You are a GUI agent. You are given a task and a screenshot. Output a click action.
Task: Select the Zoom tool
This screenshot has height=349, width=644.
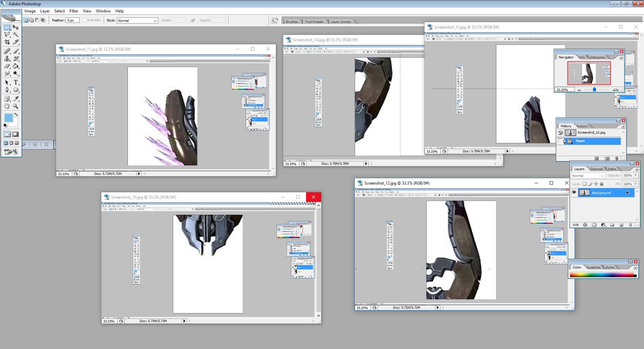[x=16, y=106]
